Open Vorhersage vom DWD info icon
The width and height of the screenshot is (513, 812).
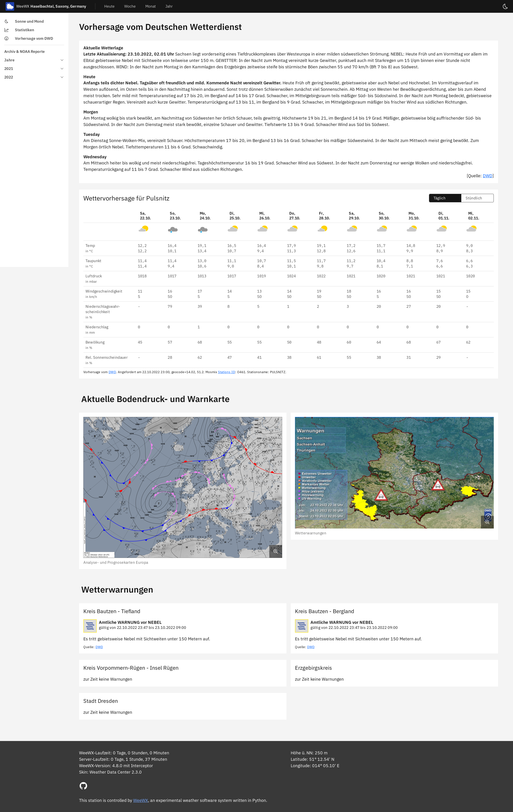click(6, 38)
